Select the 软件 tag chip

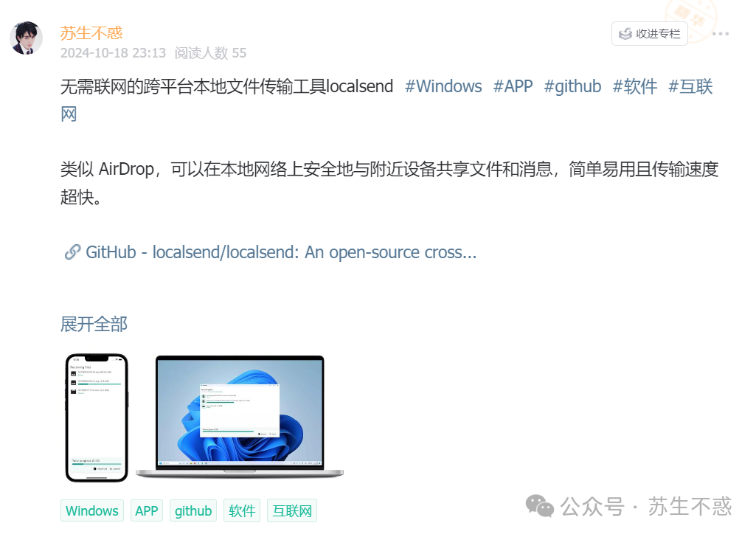(242, 510)
